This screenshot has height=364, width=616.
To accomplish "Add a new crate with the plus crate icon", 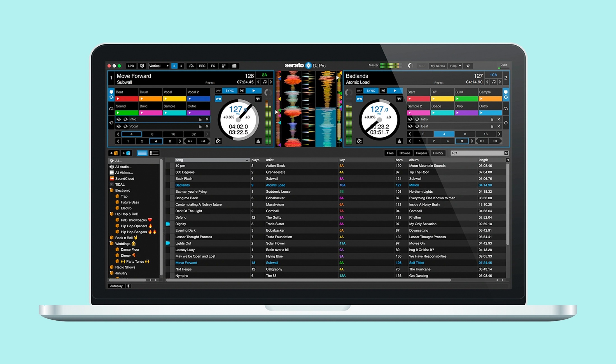I will (x=114, y=153).
